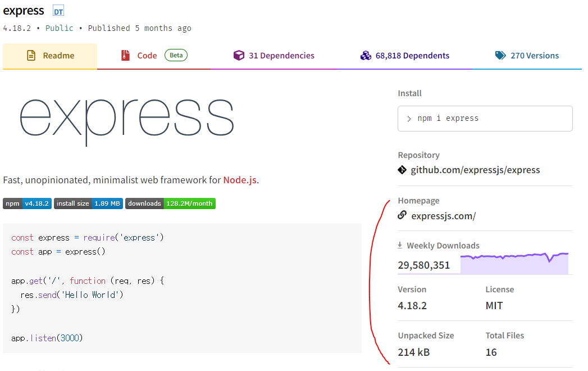Click the express package title heading
The height and width of the screenshot is (371, 588).
pyautogui.click(x=24, y=11)
